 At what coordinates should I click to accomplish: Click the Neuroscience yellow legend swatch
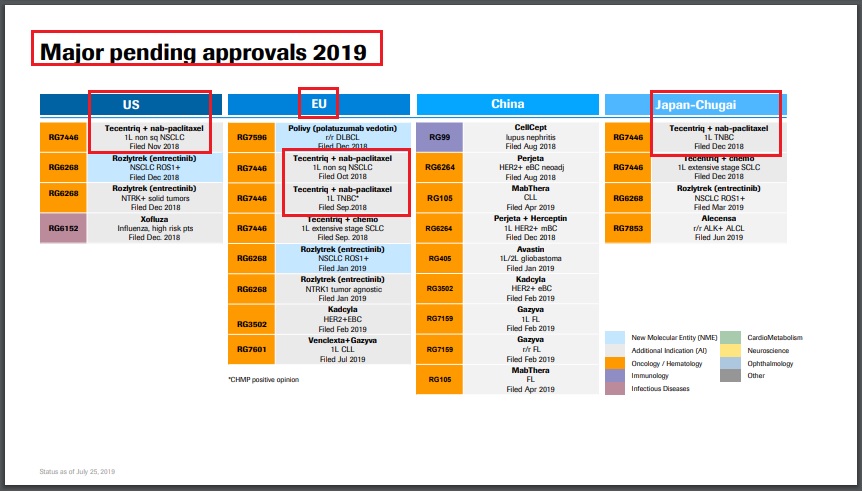[730, 350]
